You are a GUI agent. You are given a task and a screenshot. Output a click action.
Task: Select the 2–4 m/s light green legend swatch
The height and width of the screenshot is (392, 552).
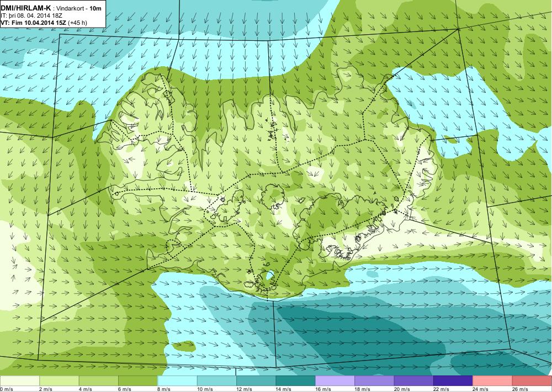[x=59, y=381]
